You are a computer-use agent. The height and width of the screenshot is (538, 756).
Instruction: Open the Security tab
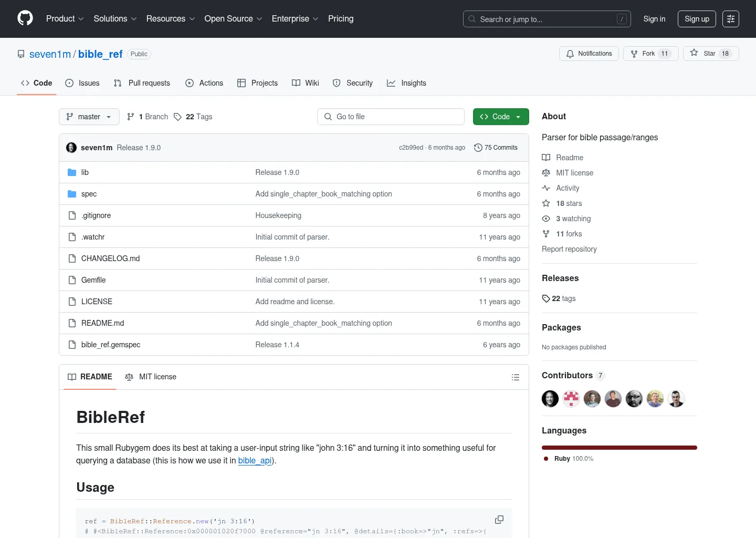353,83
